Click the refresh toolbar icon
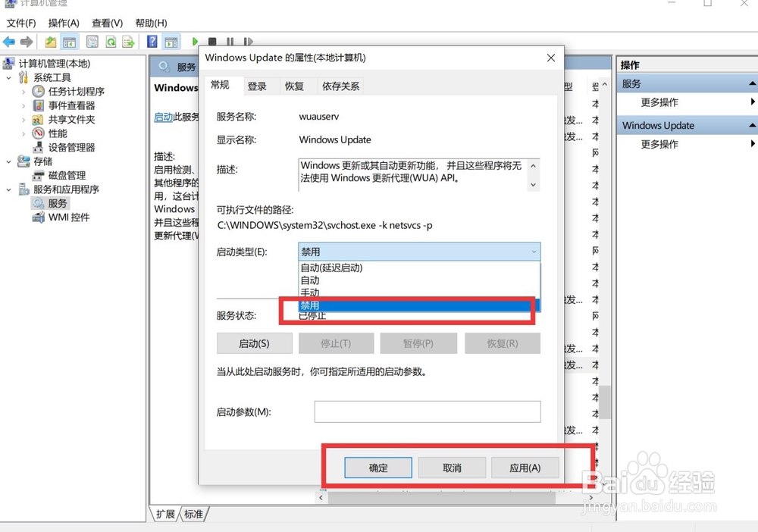758x532 pixels. coord(111,42)
